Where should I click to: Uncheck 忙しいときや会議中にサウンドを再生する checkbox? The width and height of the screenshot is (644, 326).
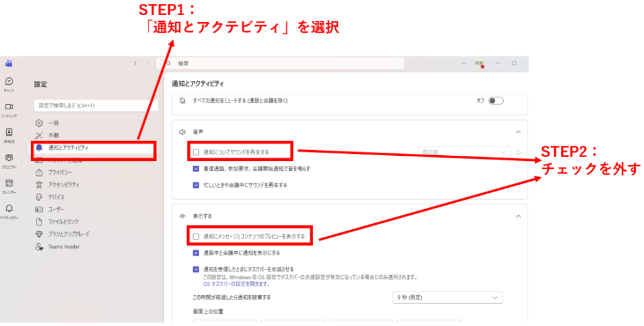[x=196, y=185]
